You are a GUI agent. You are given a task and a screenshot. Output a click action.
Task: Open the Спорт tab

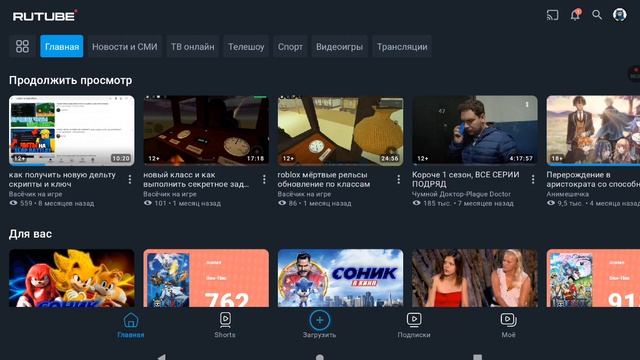(290, 47)
